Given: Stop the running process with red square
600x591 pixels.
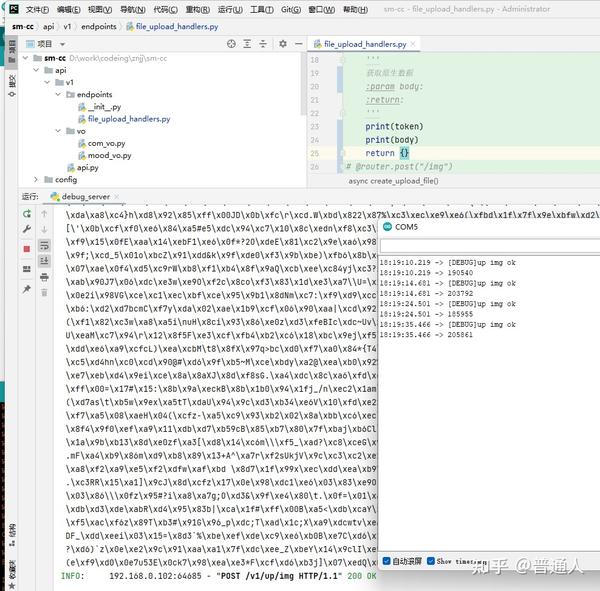Looking at the screenshot, I should click(x=27, y=249).
